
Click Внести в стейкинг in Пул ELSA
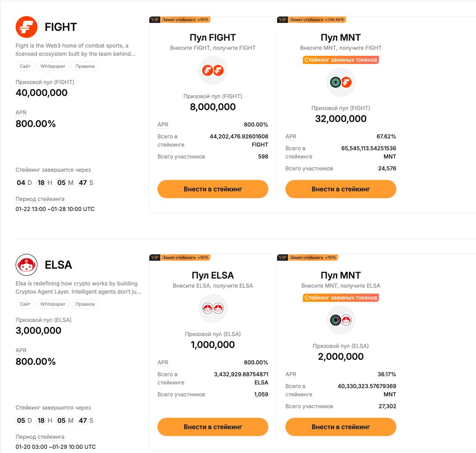tap(212, 427)
